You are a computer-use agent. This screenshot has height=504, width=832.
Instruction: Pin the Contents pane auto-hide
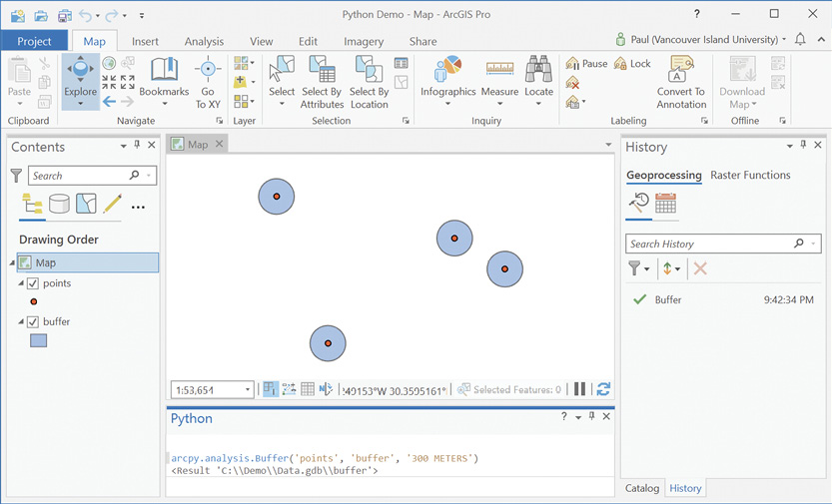[x=138, y=145]
